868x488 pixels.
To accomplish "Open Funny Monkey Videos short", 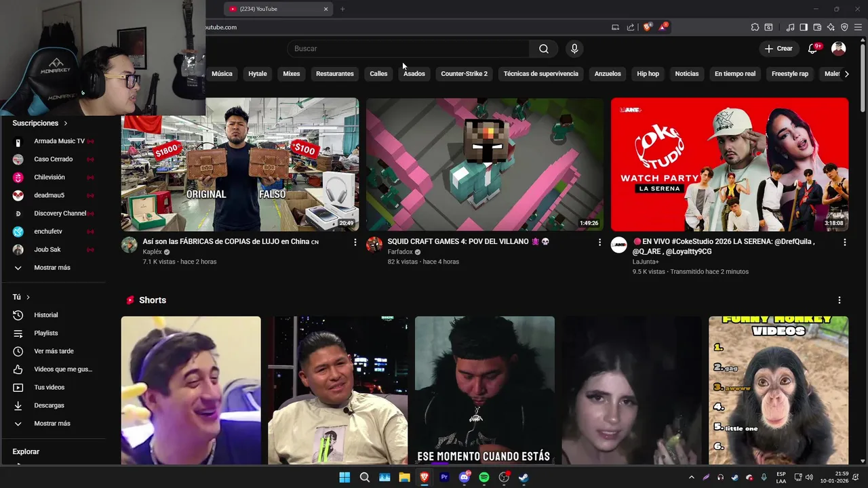I will (778, 390).
